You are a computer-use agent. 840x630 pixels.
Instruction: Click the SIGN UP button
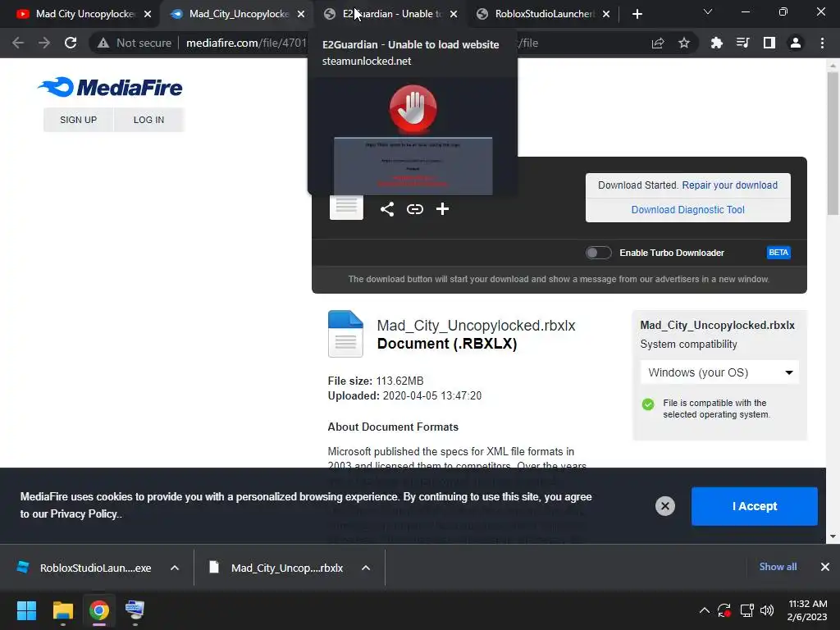pyautogui.click(x=78, y=120)
